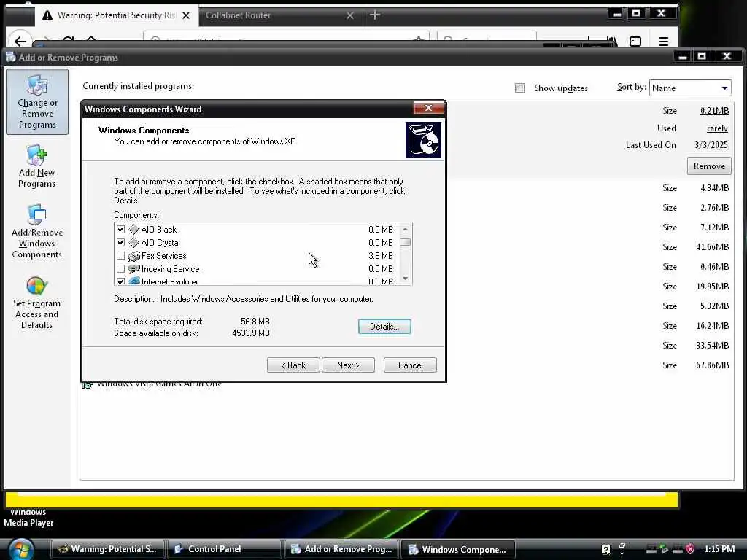Open Set Program Access and Defaults
The height and width of the screenshot is (560, 747).
point(36,303)
